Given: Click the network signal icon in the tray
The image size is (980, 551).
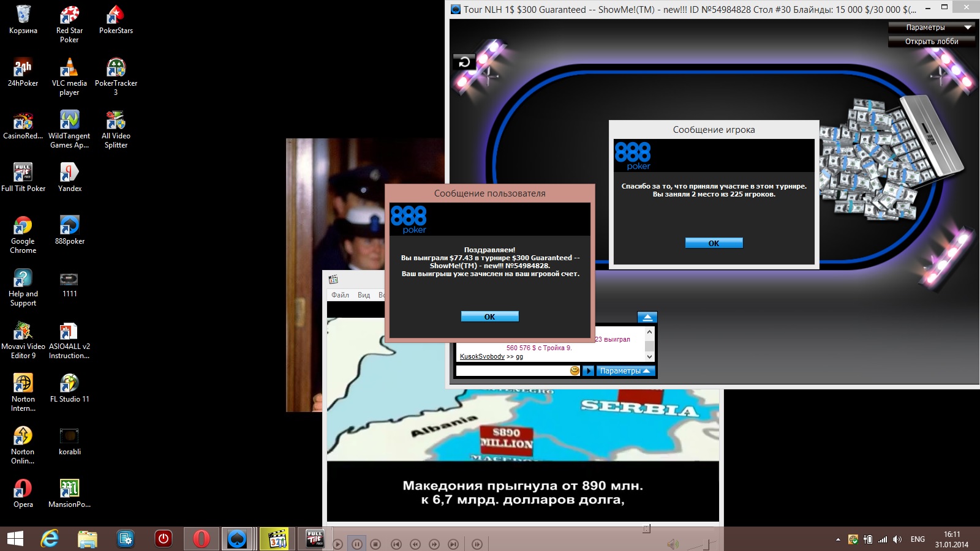Looking at the screenshot, I should point(883,539).
